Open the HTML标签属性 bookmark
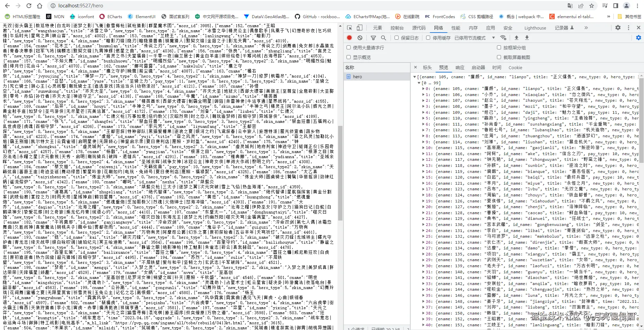 pos(22,16)
